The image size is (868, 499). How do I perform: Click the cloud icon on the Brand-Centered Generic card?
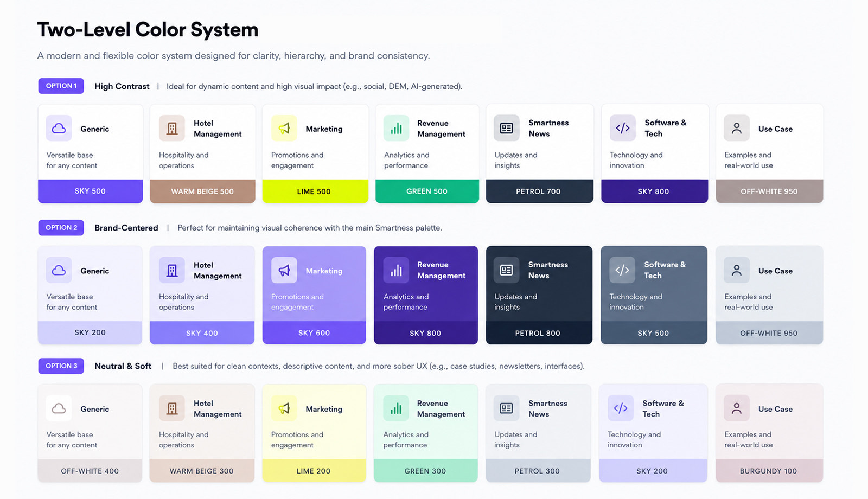pos(59,270)
